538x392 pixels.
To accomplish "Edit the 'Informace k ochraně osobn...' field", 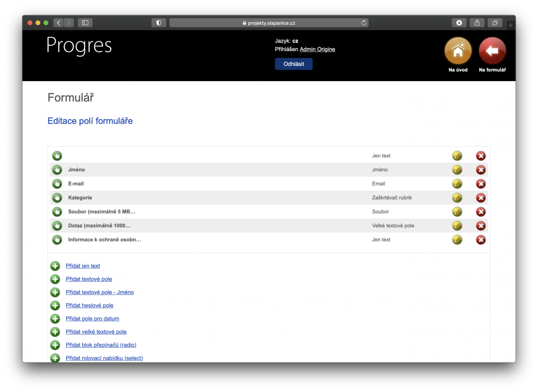I will coord(457,240).
